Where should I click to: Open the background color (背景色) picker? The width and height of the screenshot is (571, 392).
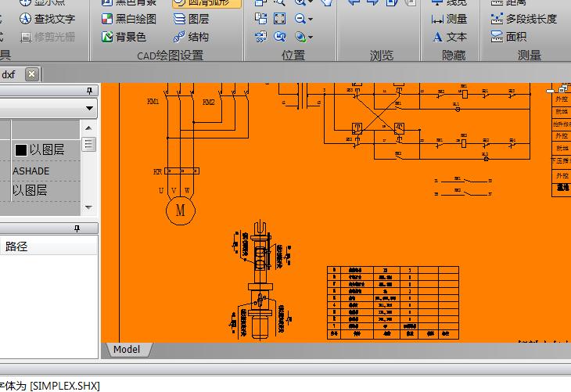tap(124, 37)
